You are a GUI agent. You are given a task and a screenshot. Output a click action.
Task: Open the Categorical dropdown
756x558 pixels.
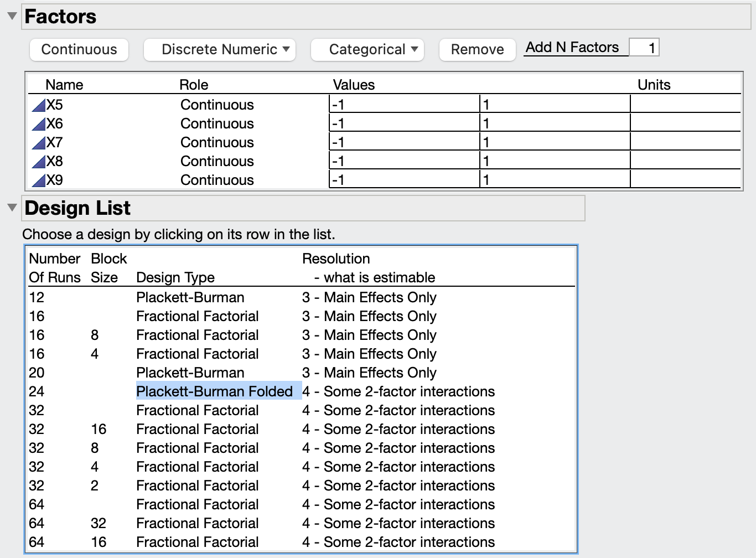(x=367, y=49)
